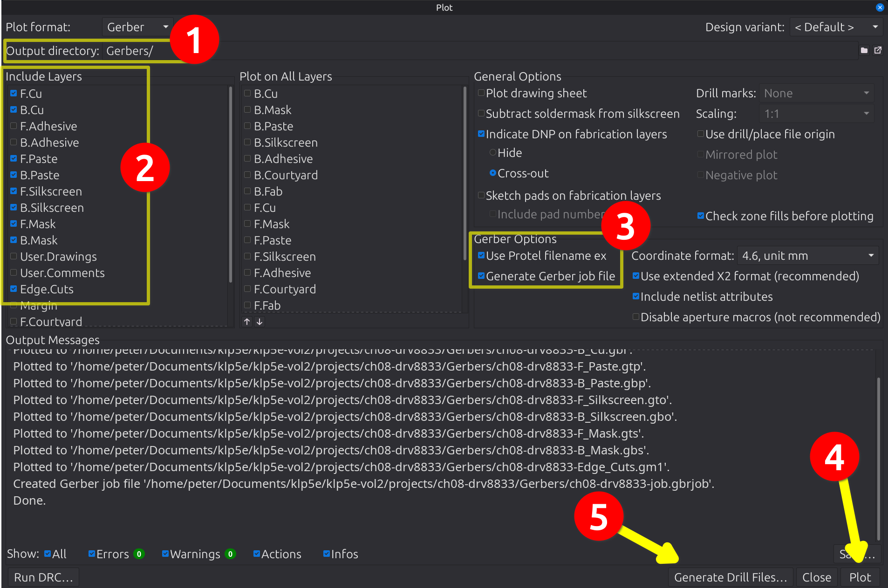
Task: Open Drill marks dropdown
Action: pos(816,93)
